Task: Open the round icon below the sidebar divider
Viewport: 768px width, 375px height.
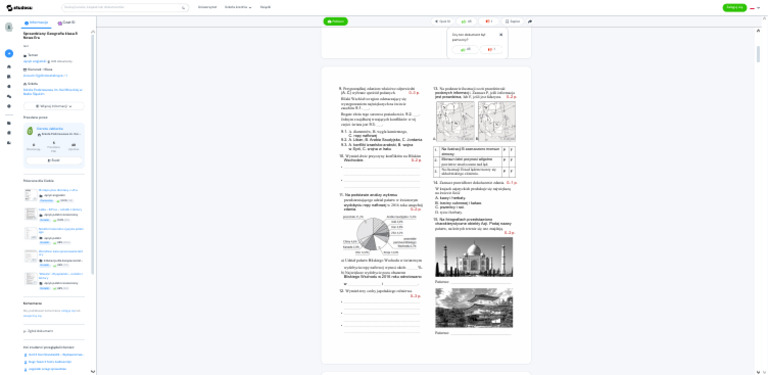Action: [x=9, y=133]
